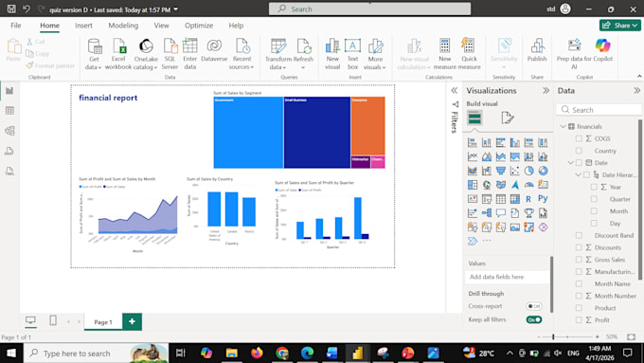Choose the SQL Server data source
This screenshot has width=644, height=363.
coord(170,54)
